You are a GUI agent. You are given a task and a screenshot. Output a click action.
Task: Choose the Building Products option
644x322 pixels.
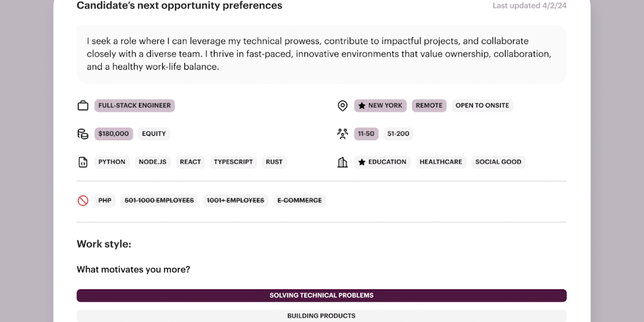pos(321,316)
